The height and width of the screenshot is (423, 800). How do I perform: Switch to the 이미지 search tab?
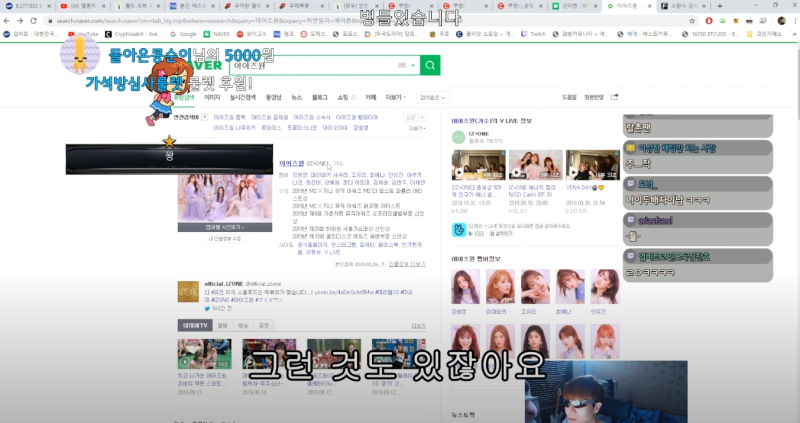coord(212,97)
